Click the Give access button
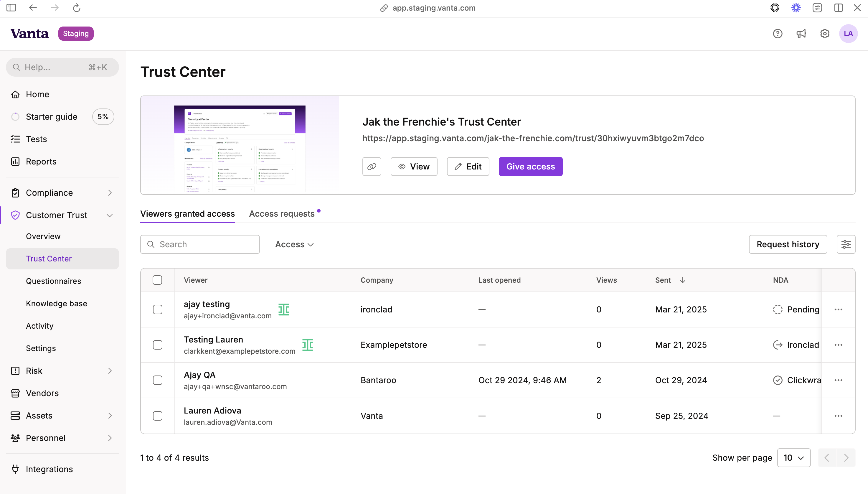Viewport: 868px width, 494px height. [x=531, y=167]
